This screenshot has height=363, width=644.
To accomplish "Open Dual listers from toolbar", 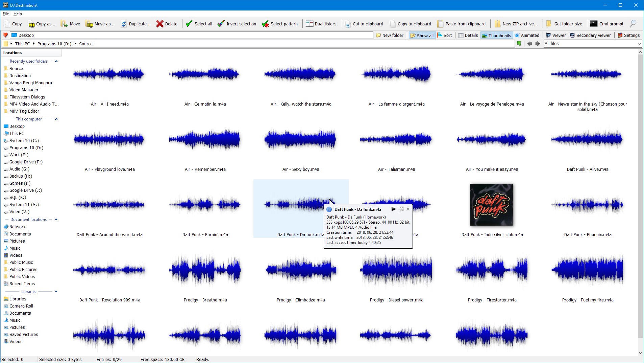I will coord(321,24).
